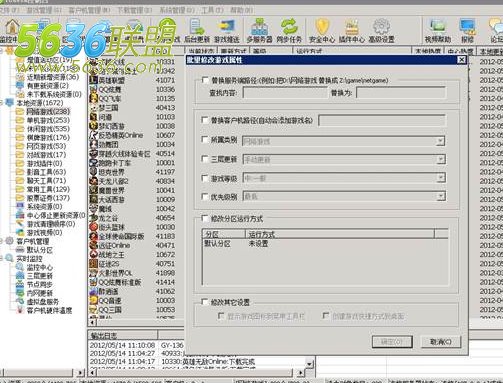The image size is (503, 383).
Task: Click the 梦幻西游 game icon
Action: point(93,126)
